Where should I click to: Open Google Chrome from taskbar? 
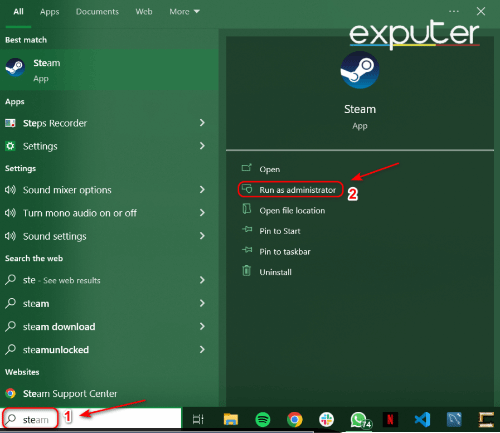tap(295, 419)
